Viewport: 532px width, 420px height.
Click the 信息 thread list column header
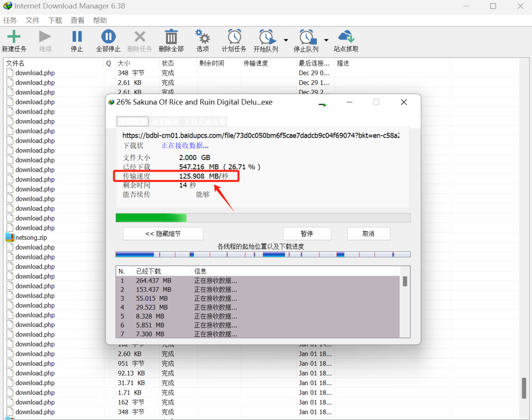294,271
